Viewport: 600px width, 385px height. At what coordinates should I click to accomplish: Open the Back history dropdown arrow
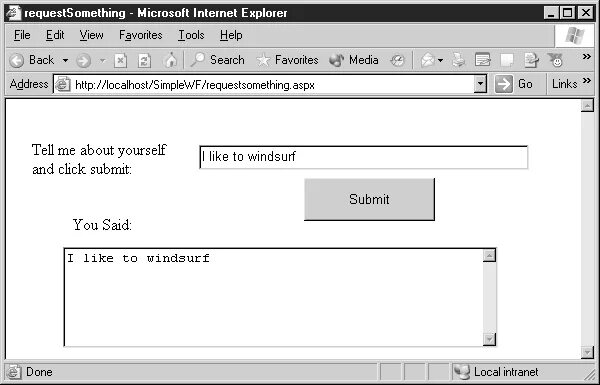click(x=65, y=60)
